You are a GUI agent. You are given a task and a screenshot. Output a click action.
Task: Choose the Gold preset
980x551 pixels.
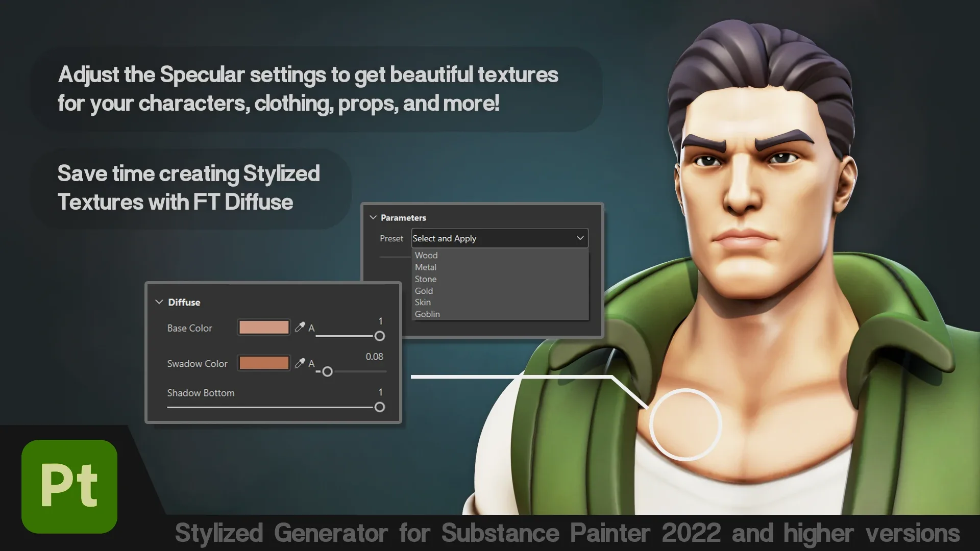pos(424,290)
